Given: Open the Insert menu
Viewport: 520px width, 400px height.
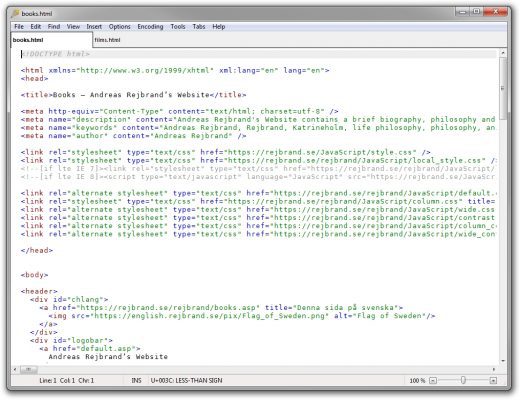Looking at the screenshot, I should click(94, 27).
